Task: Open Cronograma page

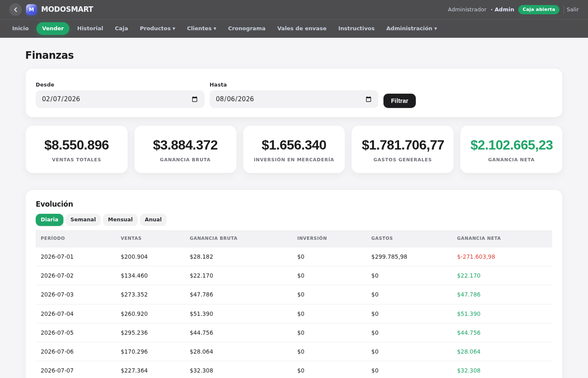Action: pyautogui.click(x=247, y=29)
